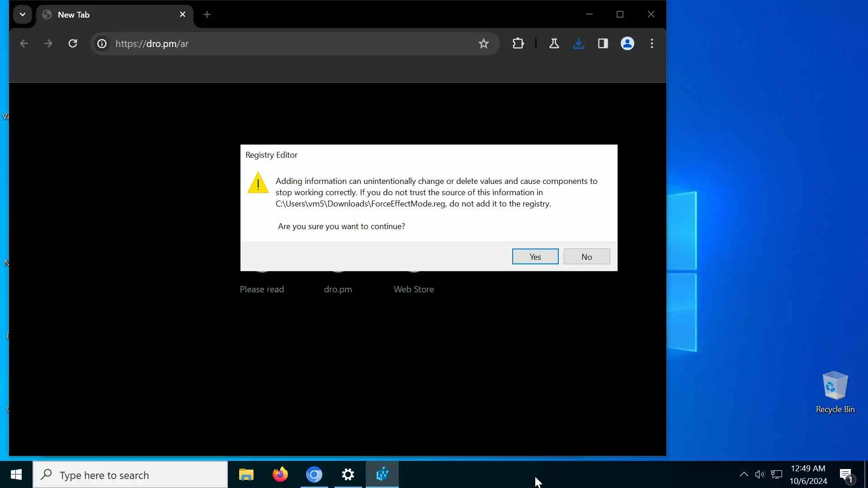The height and width of the screenshot is (488, 868).
Task: Open Chrome three-dot menu
Action: pos(651,44)
